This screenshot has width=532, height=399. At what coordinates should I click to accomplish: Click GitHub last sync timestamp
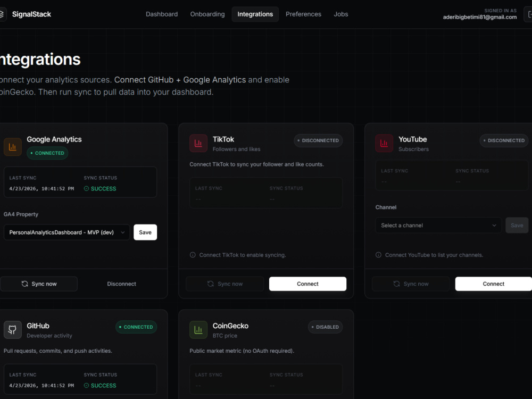point(41,385)
